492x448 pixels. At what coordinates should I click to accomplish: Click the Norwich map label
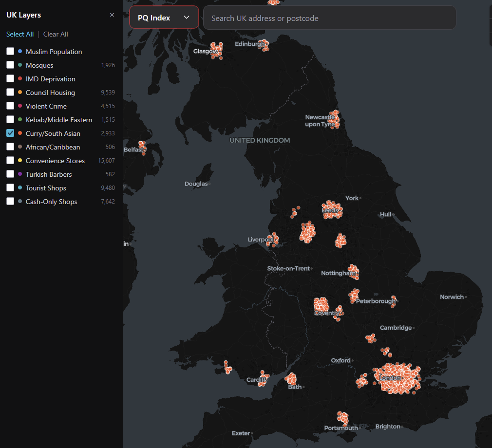coord(452,297)
